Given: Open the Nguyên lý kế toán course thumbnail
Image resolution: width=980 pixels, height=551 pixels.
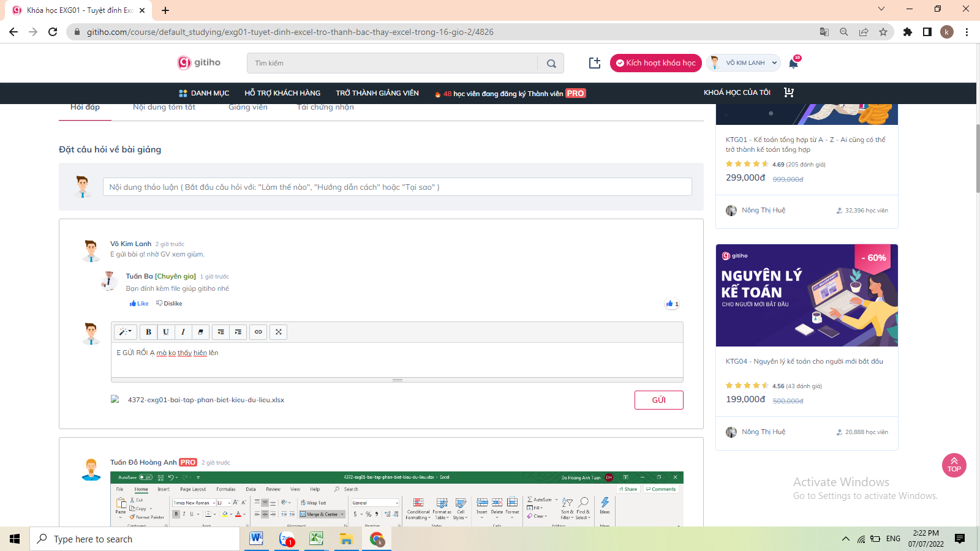Looking at the screenshot, I should (807, 295).
